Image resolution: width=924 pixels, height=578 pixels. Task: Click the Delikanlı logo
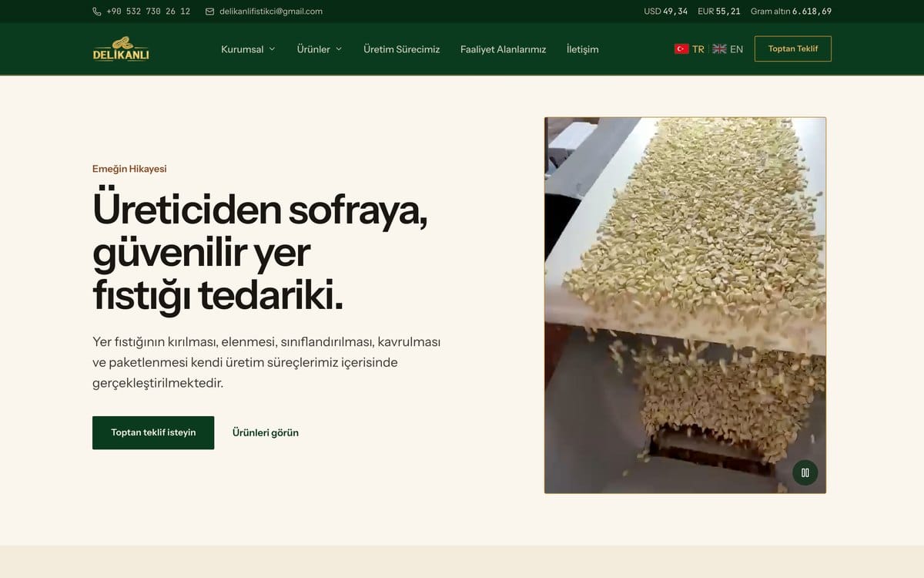(x=121, y=49)
